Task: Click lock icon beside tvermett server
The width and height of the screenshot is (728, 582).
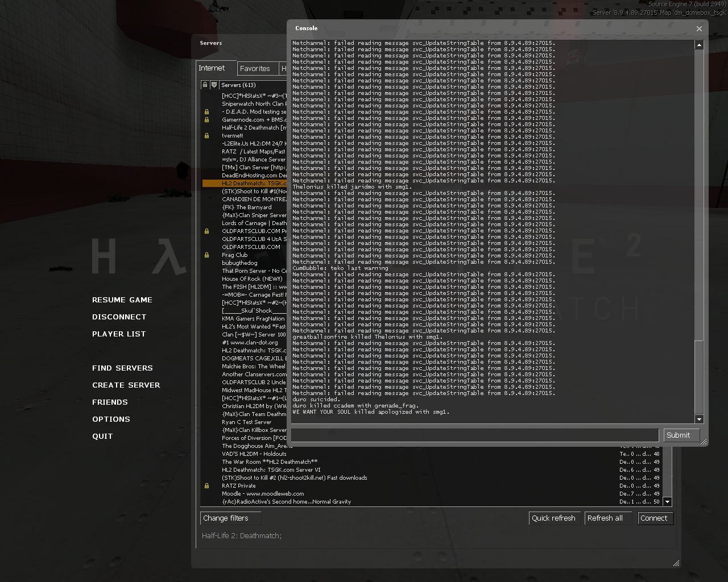Action: [206, 136]
